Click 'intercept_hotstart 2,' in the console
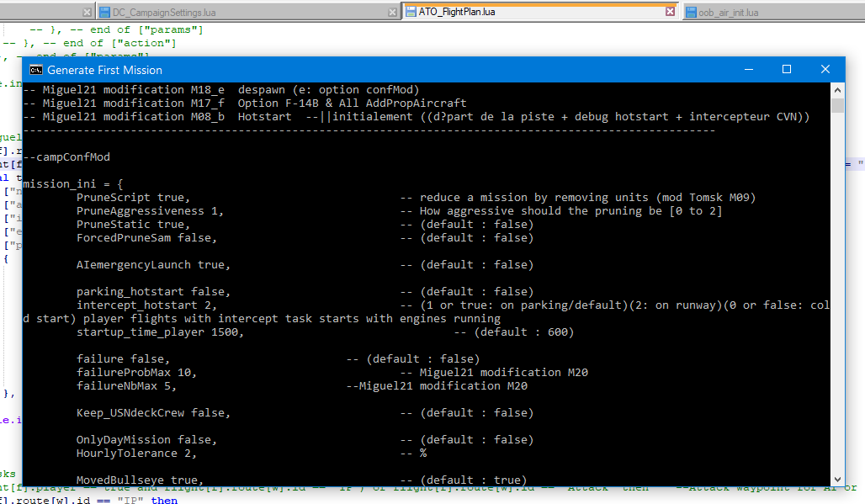 [146, 305]
